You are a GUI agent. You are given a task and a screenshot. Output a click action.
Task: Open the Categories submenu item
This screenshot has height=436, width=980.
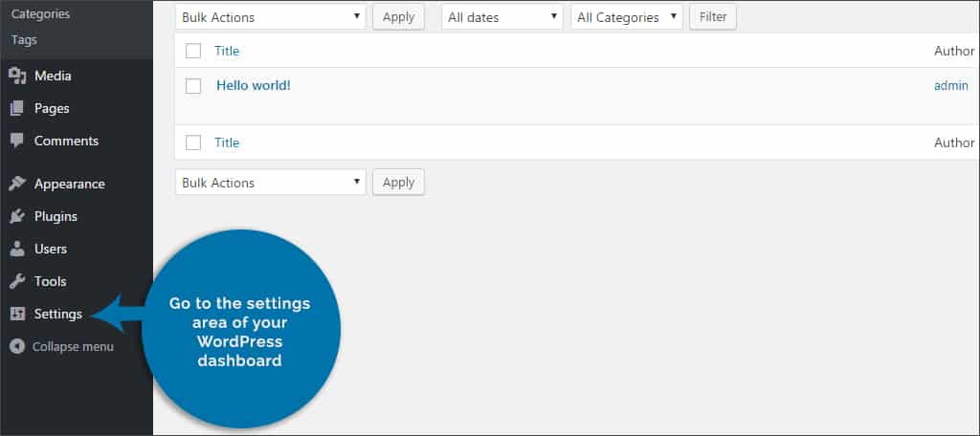40,14
